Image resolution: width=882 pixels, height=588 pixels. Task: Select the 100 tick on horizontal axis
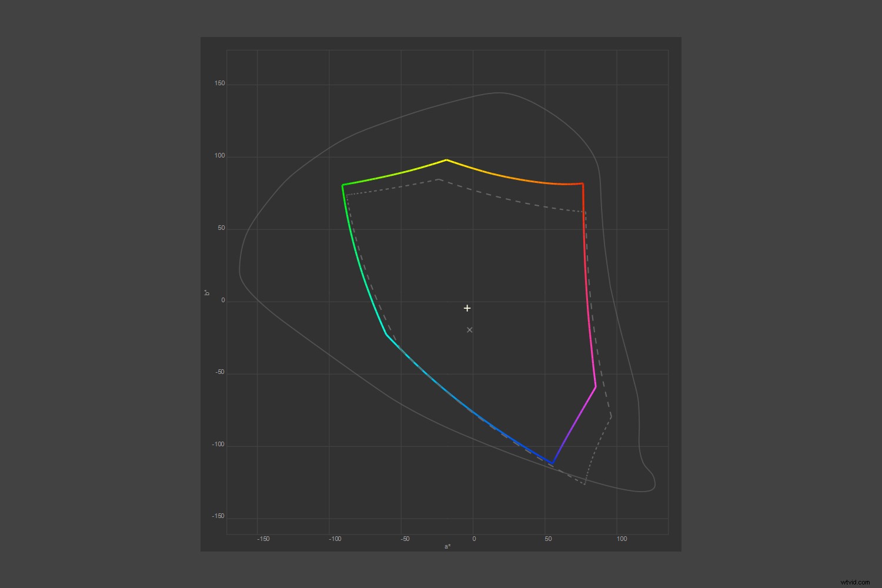coord(621,539)
